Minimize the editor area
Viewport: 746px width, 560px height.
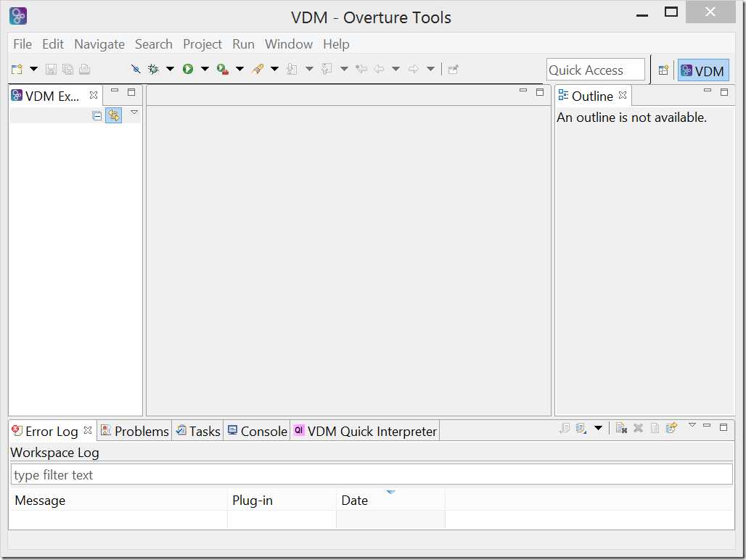[x=523, y=91]
